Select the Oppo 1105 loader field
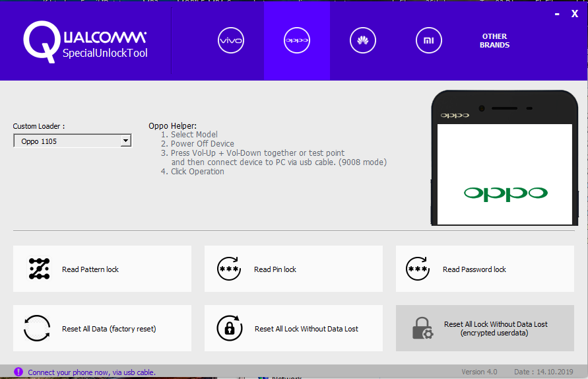 click(73, 141)
